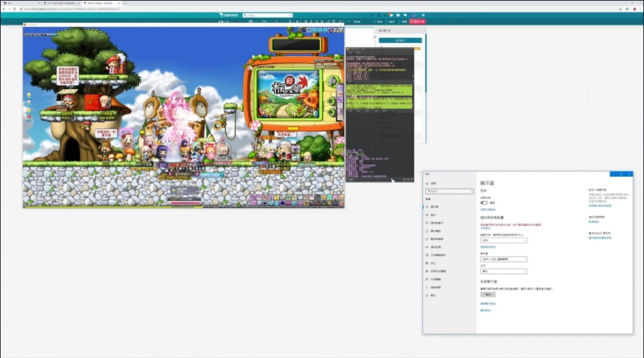The height and width of the screenshot is (358, 644).
Task: Open the Remote Desktop (遠端桌面) icon
Action: click(x=427, y=287)
